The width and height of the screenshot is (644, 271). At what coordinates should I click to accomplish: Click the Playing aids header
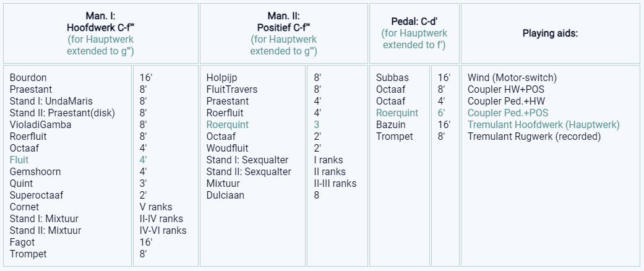pos(550,33)
